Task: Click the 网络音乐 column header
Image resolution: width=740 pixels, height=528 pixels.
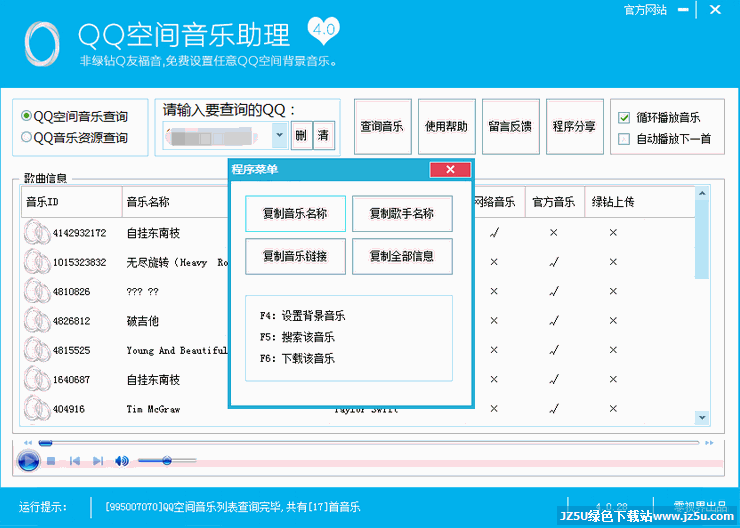Action: coord(499,202)
